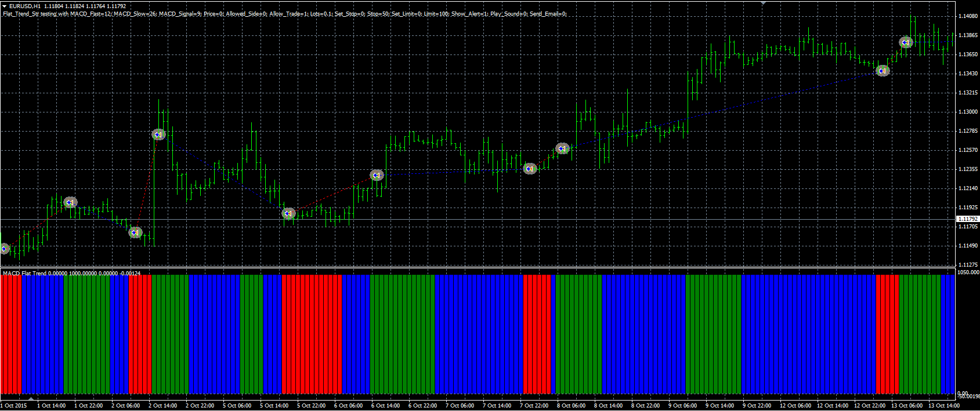Click the 7 Oct 14:00 time axis label
980x411 pixels.
coord(497,406)
